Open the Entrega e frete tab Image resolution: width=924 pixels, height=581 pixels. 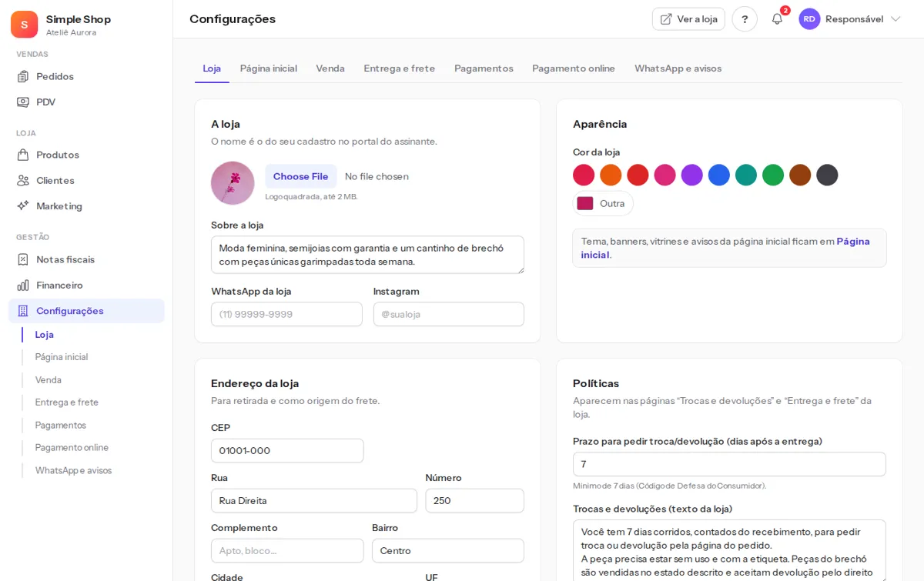coord(400,68)
